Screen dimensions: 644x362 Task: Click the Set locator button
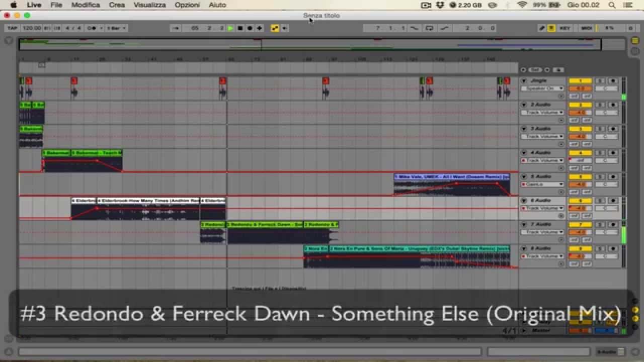click(535, 70)
